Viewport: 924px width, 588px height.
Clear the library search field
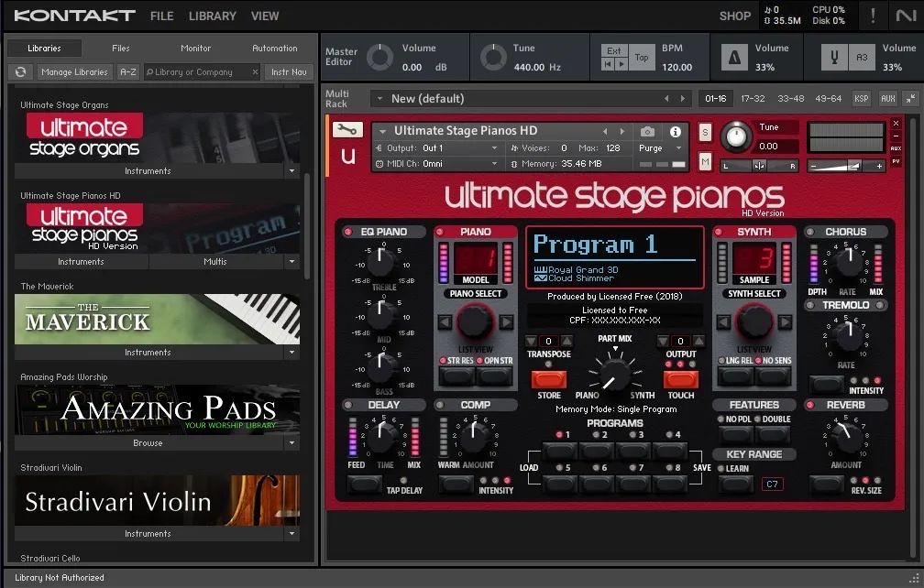click(x=255, y=71)
